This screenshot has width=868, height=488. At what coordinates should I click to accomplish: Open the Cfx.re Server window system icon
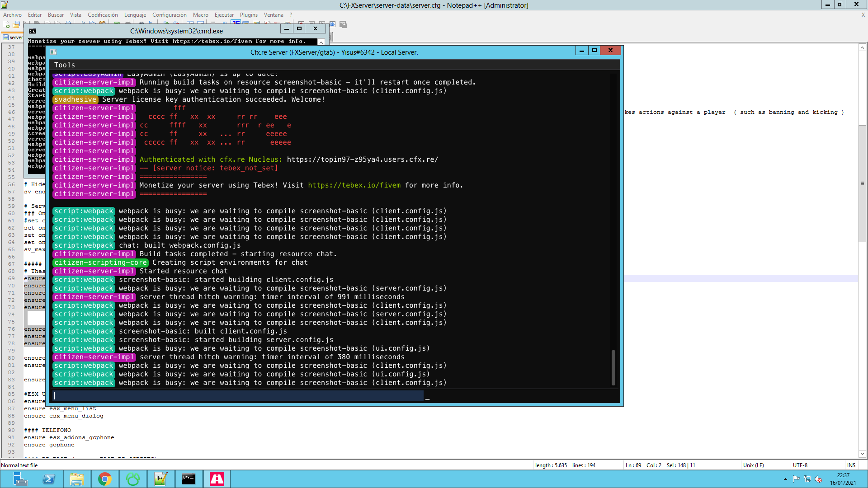pyautogui.click(x=53, y=52)
